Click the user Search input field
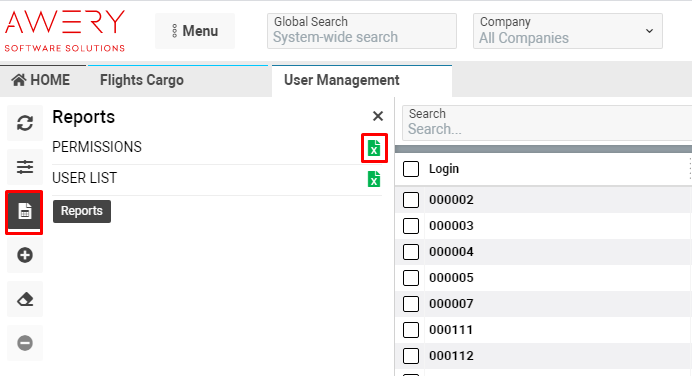Viewport: 692px width, 376px height. (547, 123)
